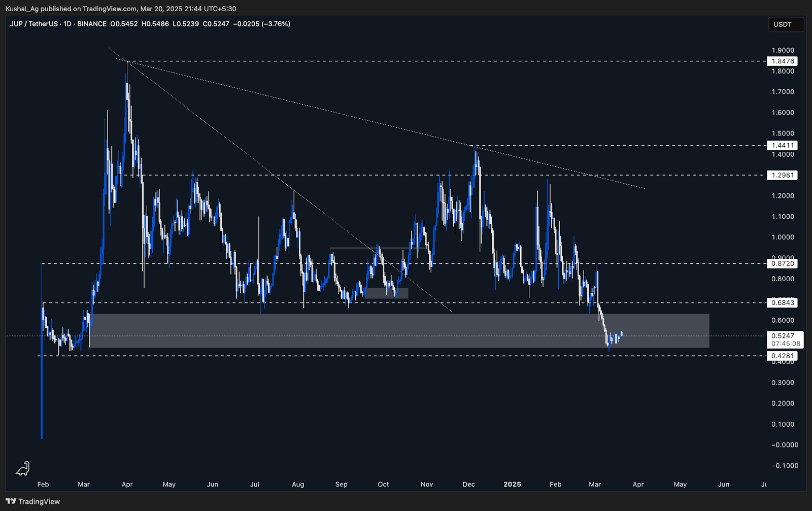The height and width of the screenshot is (511, 812).
Task: Click the Nov label on the time axis
Action: pyautogui.click(x=427, y=484)
